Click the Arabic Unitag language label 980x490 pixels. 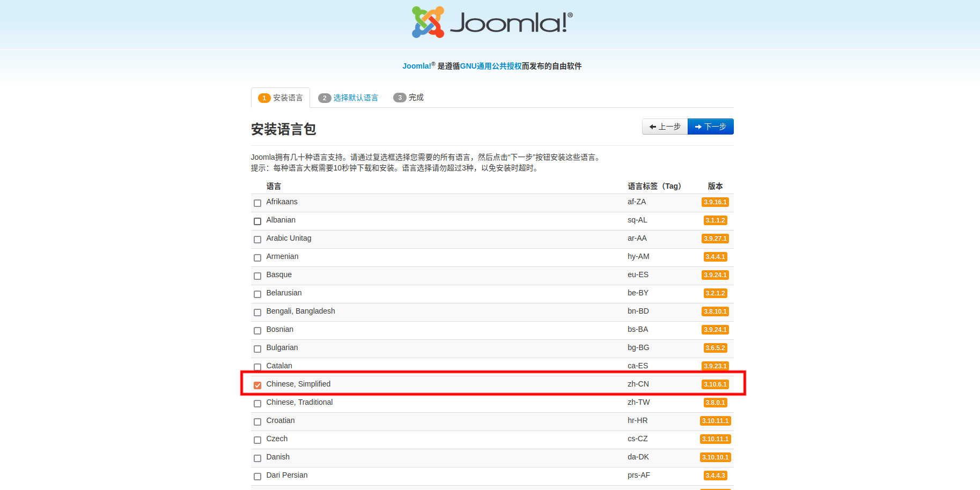[289, 238]
